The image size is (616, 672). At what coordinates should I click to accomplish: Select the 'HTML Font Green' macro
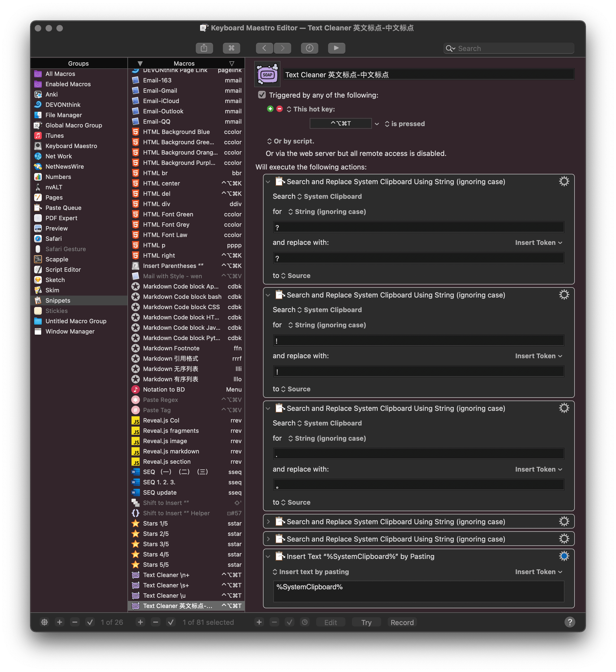click(186, 214)
